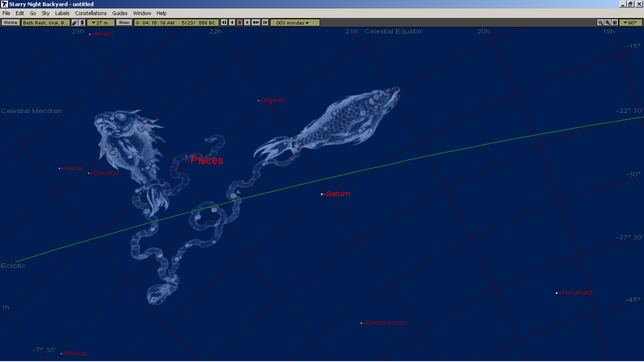Open the 27 m elevation dropdown
Screen dimensions: 644x362
click(100, 23)
